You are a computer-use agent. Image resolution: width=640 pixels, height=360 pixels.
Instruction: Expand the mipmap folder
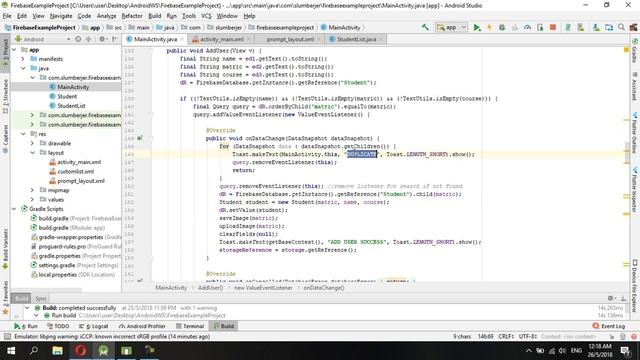[33, 190]
